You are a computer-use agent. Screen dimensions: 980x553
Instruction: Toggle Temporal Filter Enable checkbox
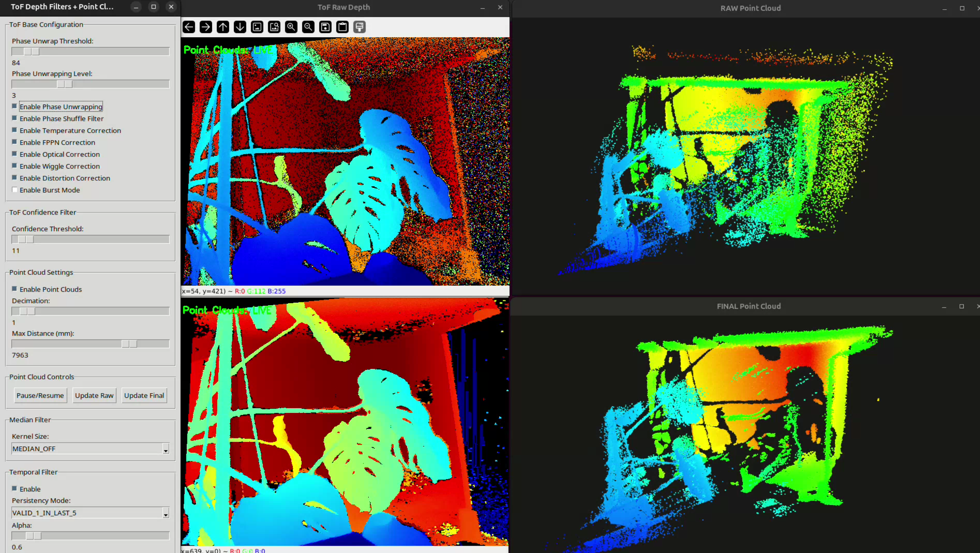point(15,489)
